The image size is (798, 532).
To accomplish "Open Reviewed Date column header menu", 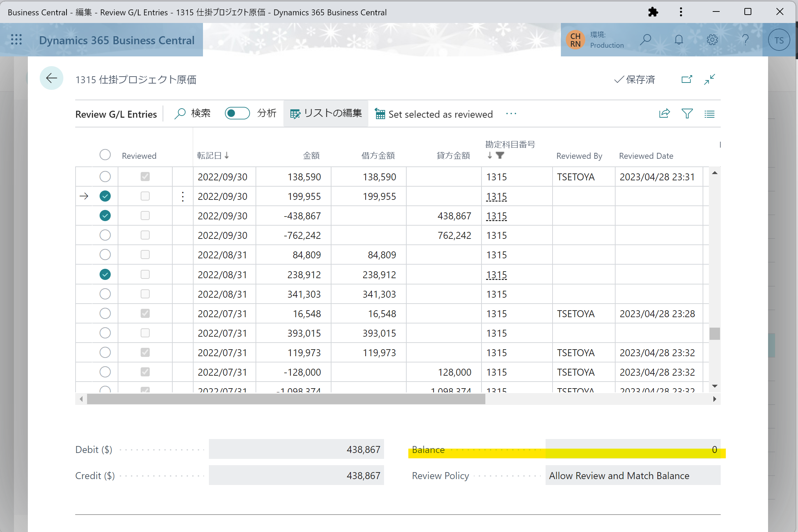I will (646, 156).
